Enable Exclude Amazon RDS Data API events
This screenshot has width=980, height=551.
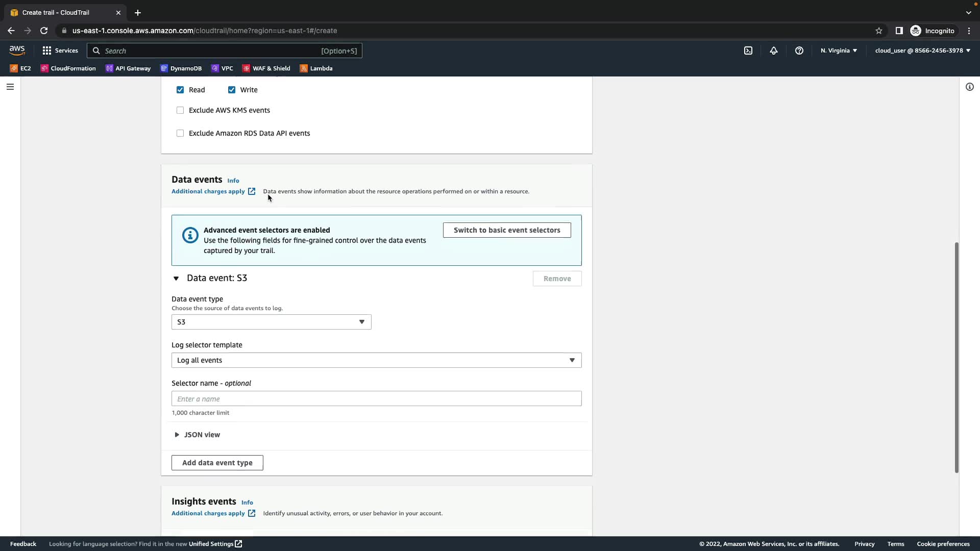click(180, 133)
